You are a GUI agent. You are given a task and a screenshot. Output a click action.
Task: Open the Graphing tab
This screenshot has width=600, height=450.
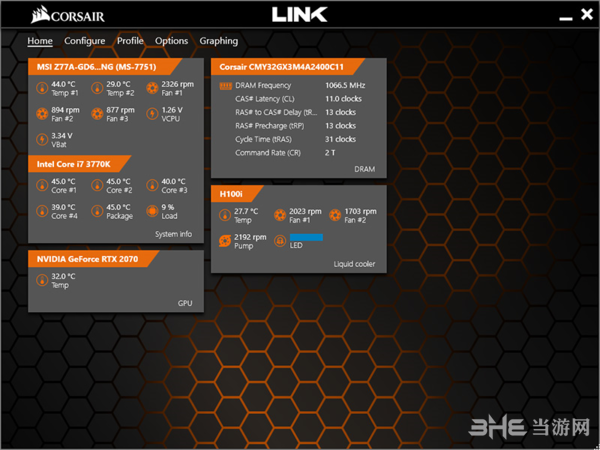click(x=218, y=41)
